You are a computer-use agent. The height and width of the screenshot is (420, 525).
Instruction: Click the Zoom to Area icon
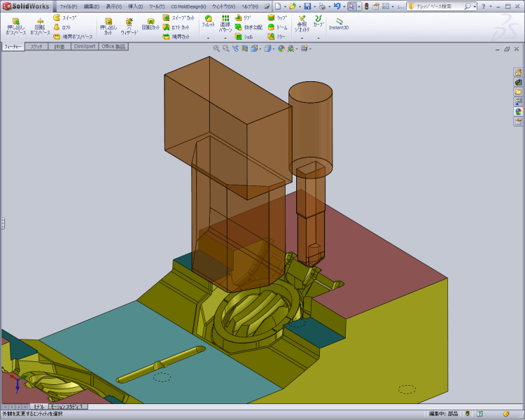tap(226, 48)
